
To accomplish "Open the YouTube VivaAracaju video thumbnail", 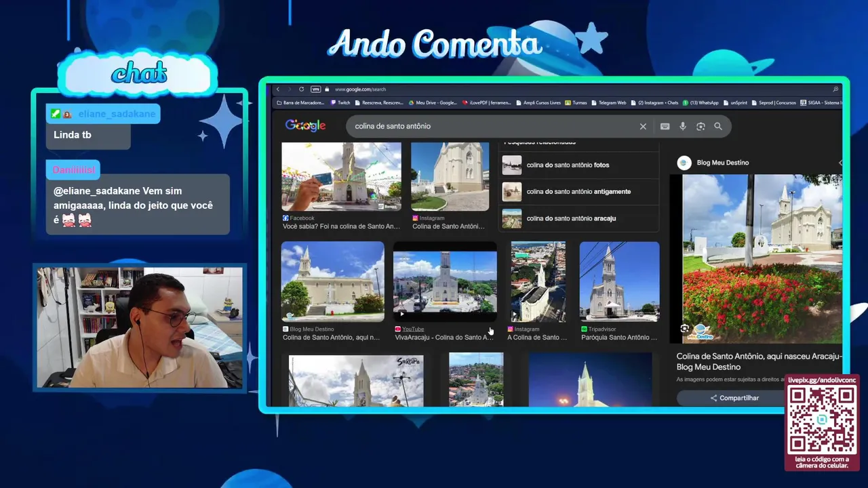I will 445,281.
